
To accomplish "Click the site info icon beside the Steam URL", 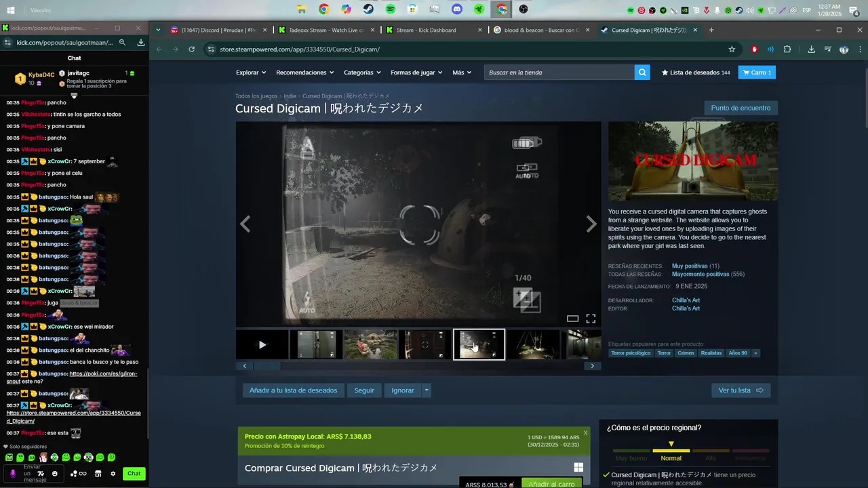I will pos(211,49).
